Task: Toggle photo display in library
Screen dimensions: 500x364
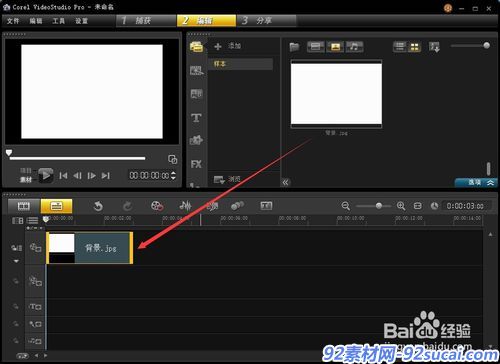Action: coord(335,47)
